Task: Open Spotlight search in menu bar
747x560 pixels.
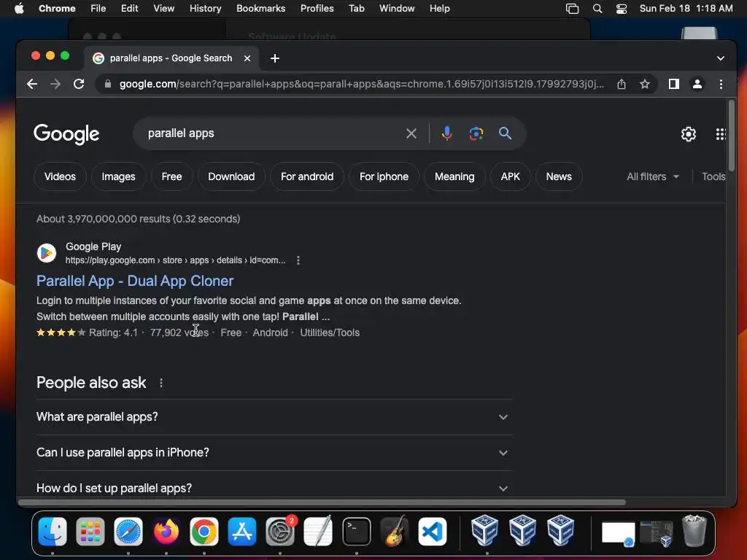Action: (x=597, y=9)
